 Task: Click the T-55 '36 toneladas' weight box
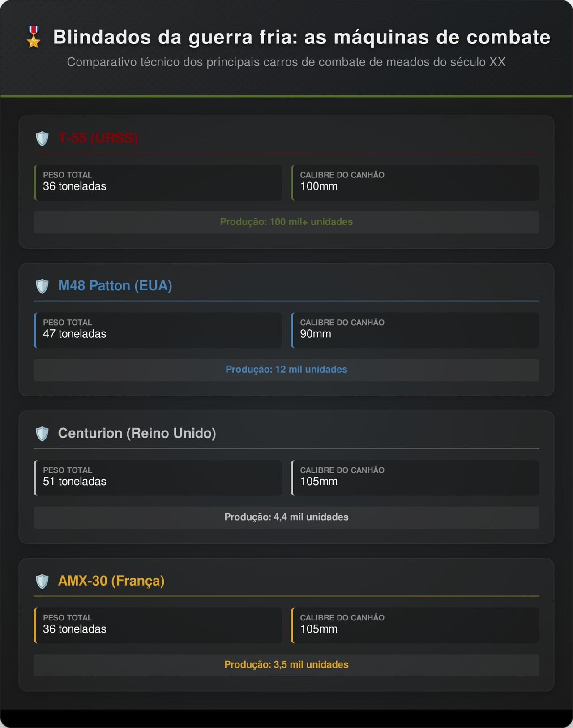coord(158,182)
